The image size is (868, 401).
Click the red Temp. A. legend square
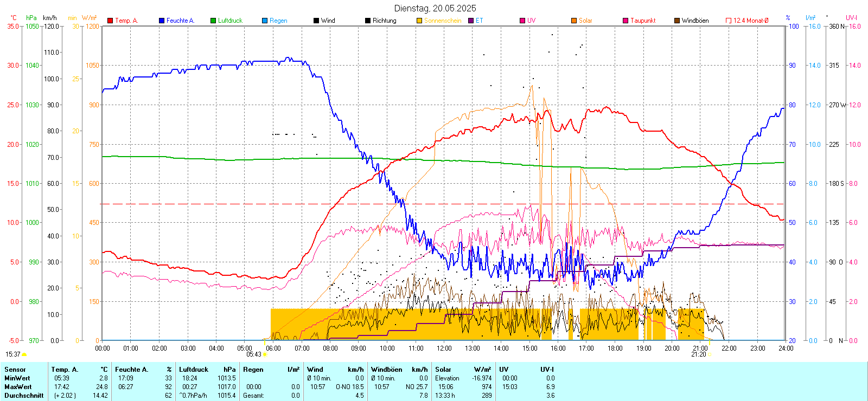pos(110,21)
